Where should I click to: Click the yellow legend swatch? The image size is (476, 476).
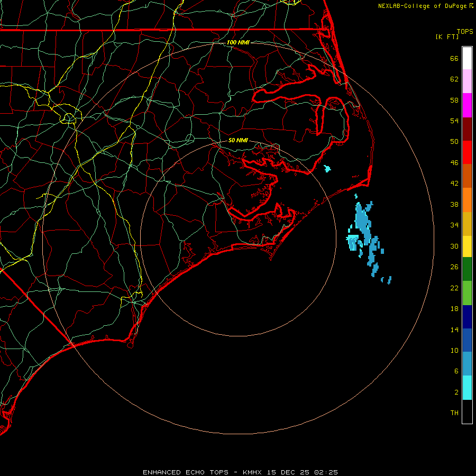pos(467,246)
